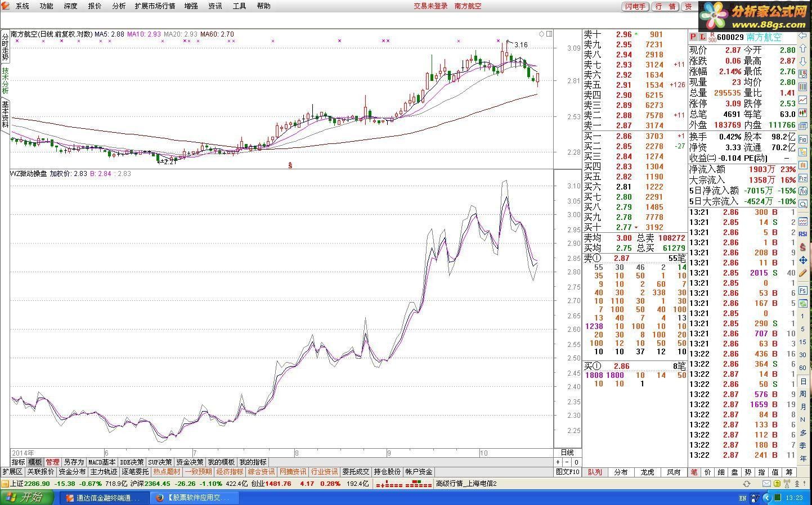Open the 功能 menu
Image resolution: width=812 pixels, height=505 pixels.
click(x=47, y=6)
